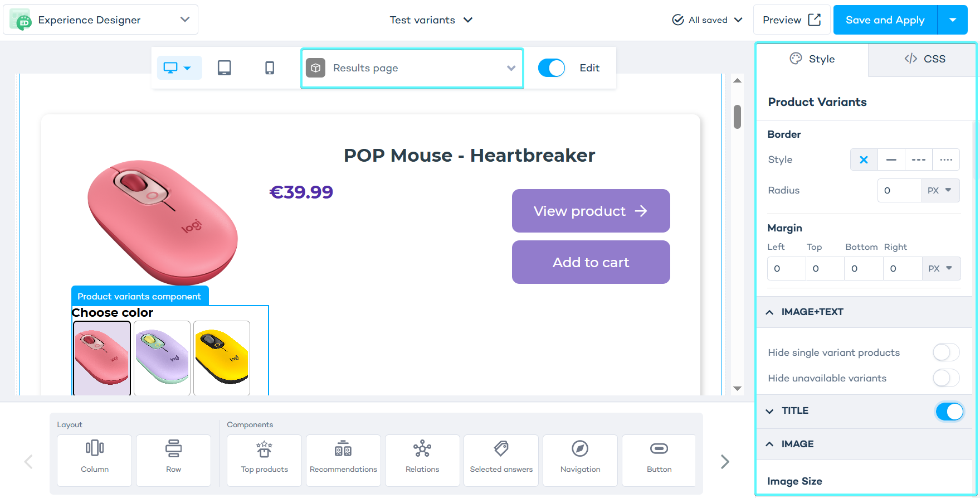Image resolution: width=980 pixels, height=498 pixels.
Task: Open the Test variants dropdown
Action: (431, 20)
